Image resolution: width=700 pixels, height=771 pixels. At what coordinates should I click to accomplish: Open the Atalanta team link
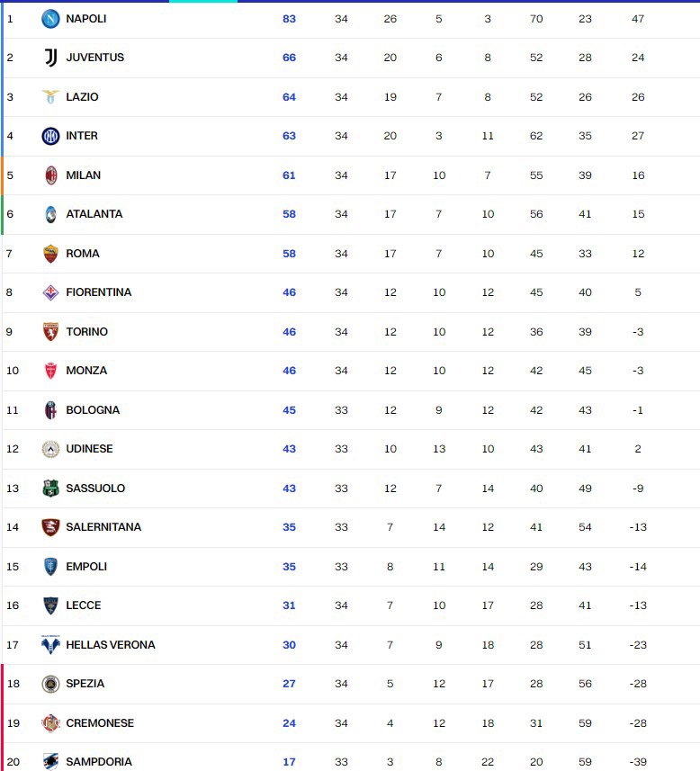coord(94,214)
